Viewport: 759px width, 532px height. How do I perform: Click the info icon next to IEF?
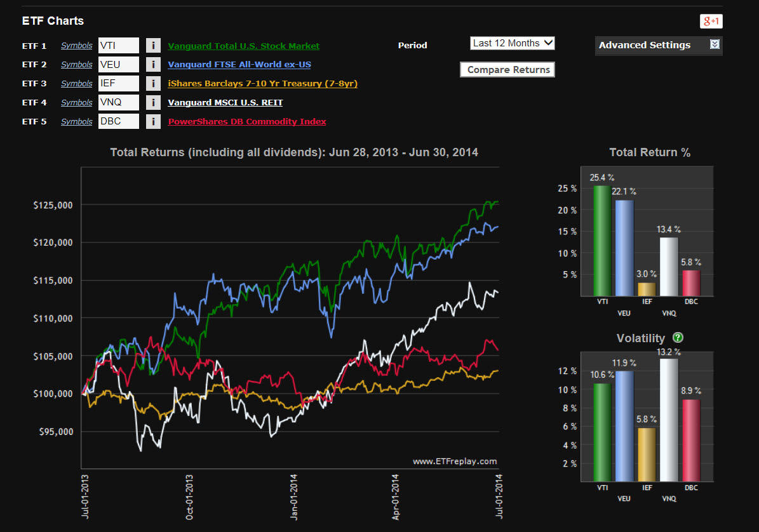click(153, 84)
